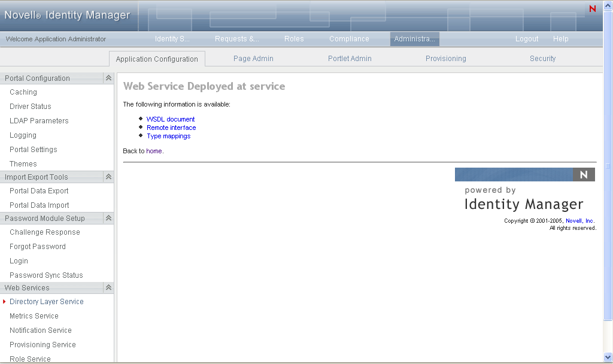Select Portal Data Import

coord(39,205)
